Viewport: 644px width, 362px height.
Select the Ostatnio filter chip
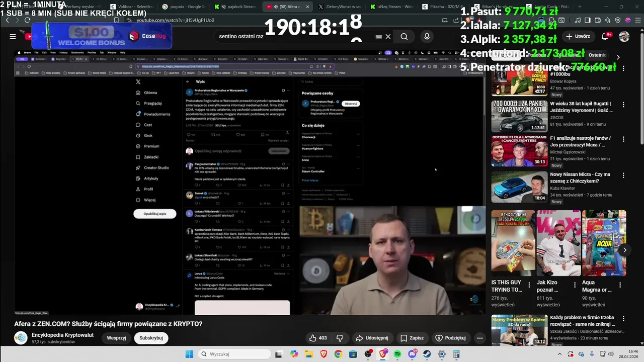click(597, 55)
